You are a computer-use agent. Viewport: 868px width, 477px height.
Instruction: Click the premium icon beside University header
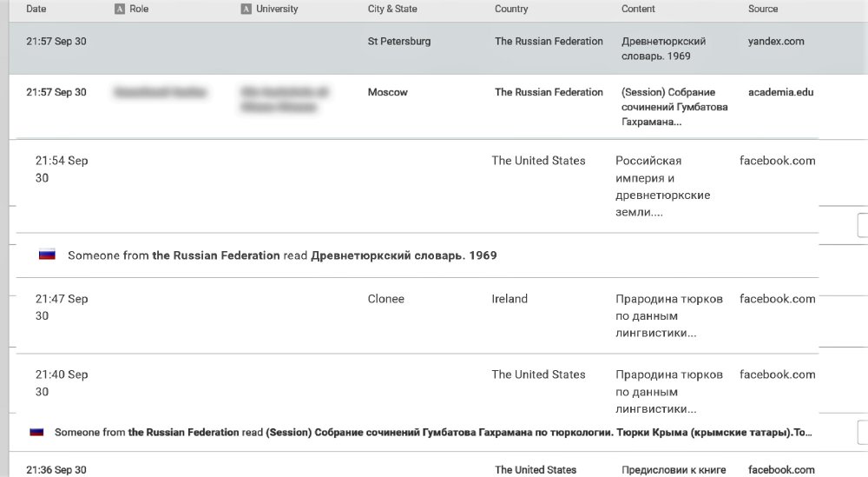point(247,10)
